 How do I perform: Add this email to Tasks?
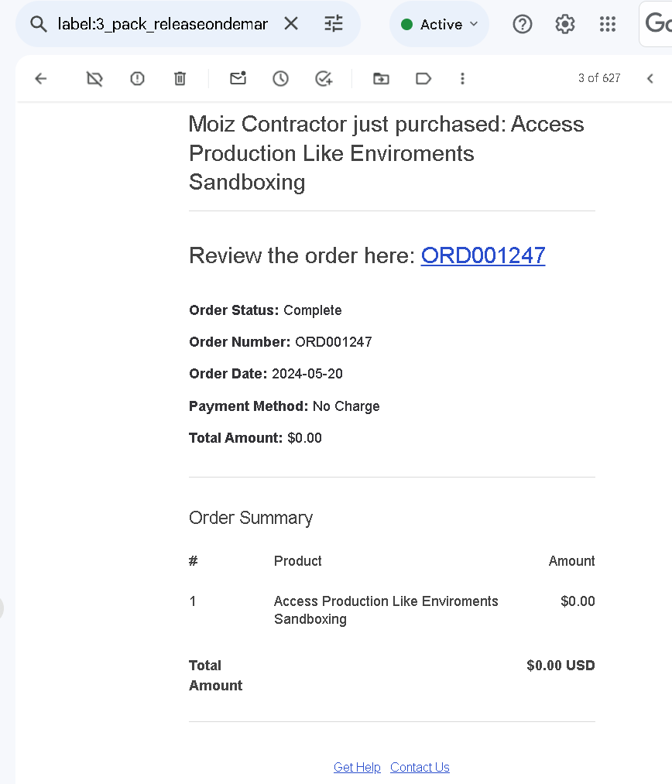point(324,78)
